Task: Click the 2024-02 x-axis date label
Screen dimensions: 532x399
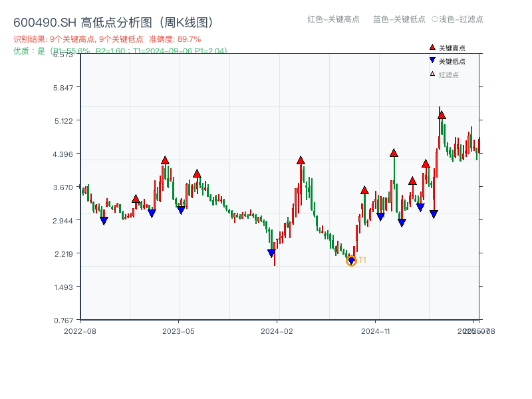Action: point(277,331)
